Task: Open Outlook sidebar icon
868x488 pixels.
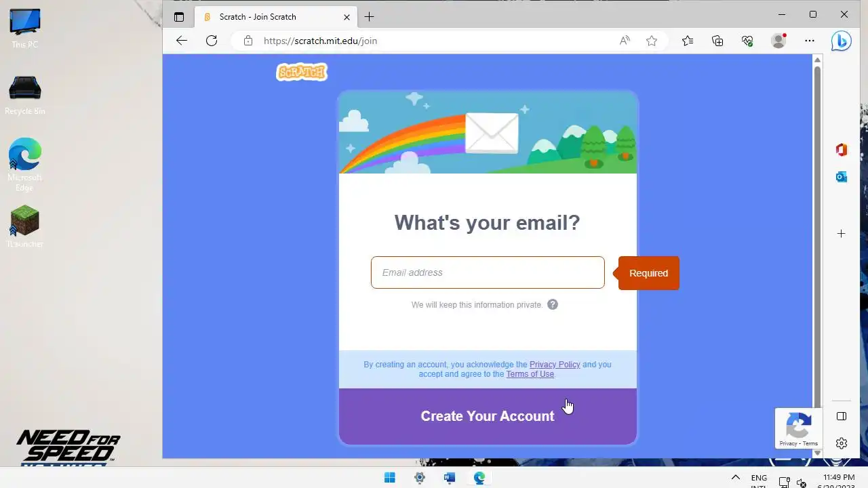Action: click(x=842, y=177)
